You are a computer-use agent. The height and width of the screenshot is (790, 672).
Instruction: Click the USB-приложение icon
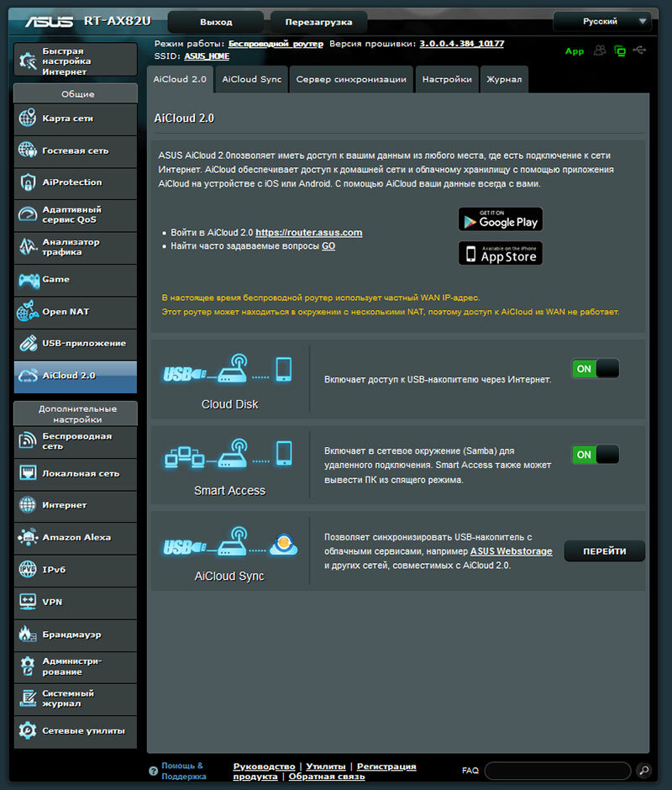29,343
